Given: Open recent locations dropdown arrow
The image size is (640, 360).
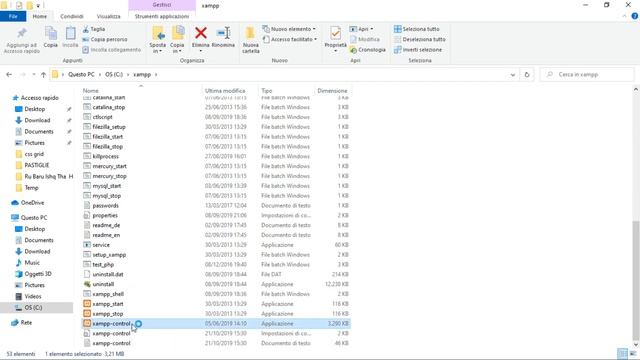Looking at the screenshot, I should [x=33, y=74].
